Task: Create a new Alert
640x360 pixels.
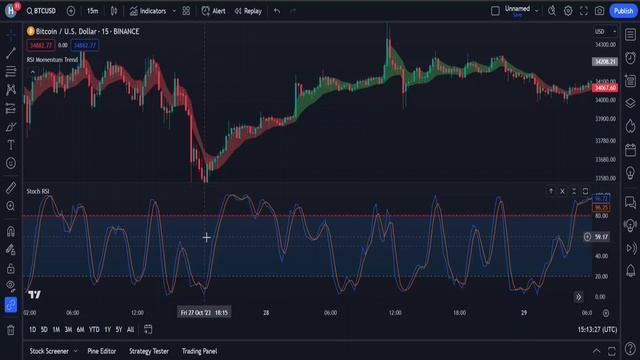Action: click(x=213, y=11)
